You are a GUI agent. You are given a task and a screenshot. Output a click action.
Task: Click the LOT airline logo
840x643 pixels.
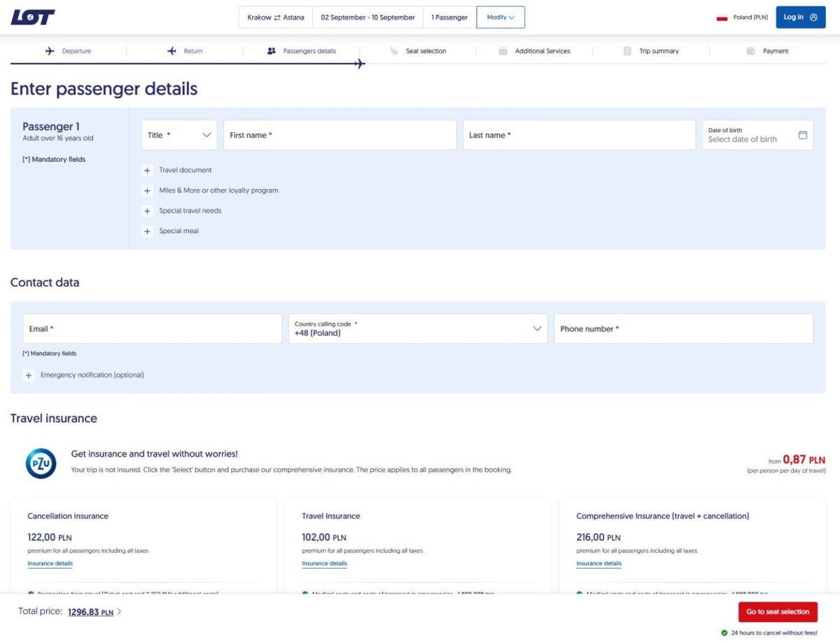coord(33,18)
